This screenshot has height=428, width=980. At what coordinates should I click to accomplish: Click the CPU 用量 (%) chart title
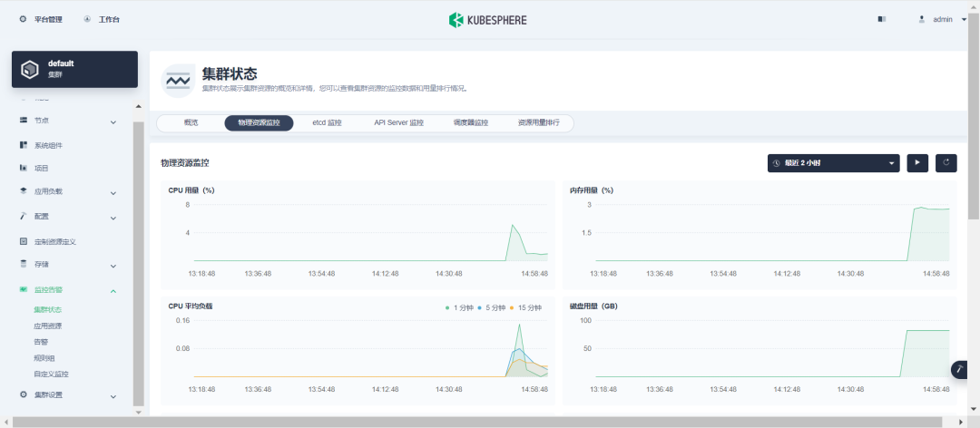(x=191, y=190)
